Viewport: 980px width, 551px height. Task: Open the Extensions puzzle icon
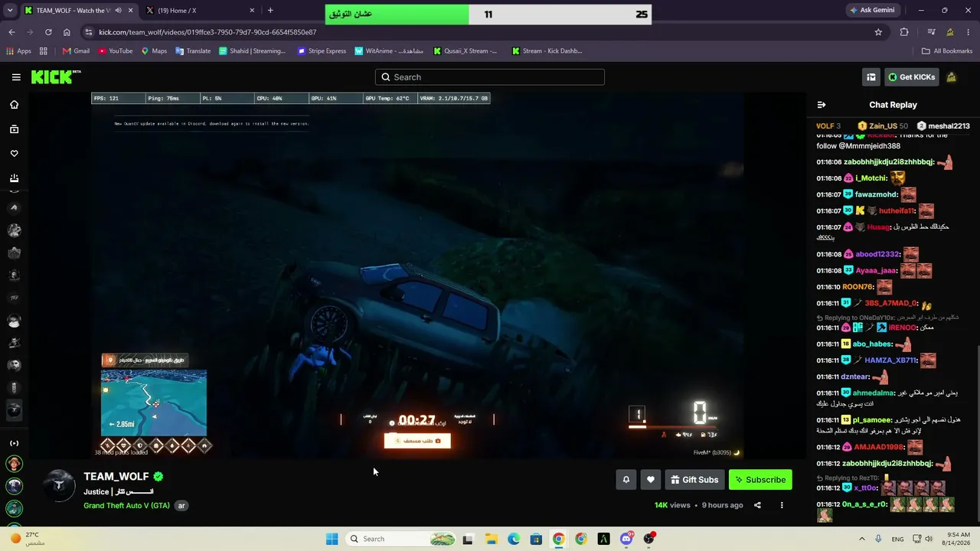[x=904, y=32]
